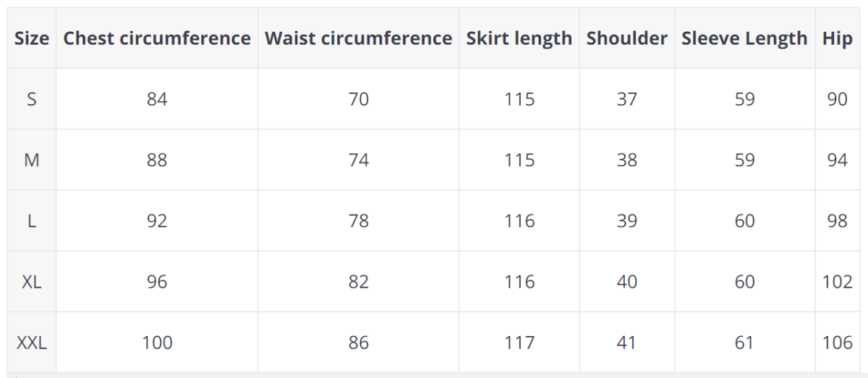Click the Waist circumference column header
Image resolution: width=868 pixels, height=378 pixels.
click(358, 38)
